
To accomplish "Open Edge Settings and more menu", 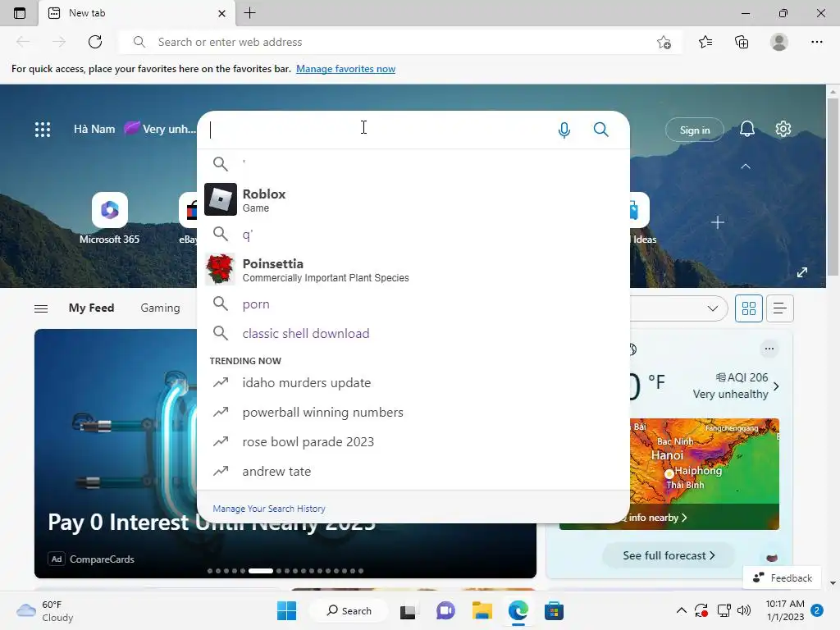I will (816, 42).
